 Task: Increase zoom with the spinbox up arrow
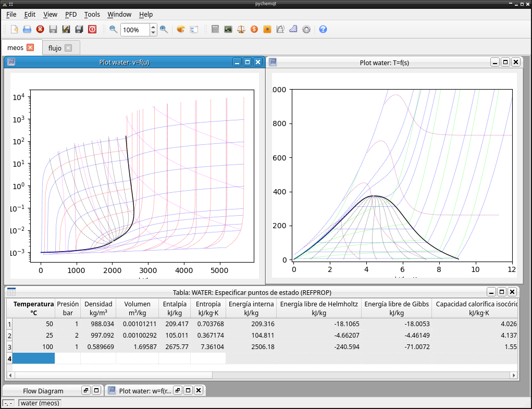tap(153, 27)
